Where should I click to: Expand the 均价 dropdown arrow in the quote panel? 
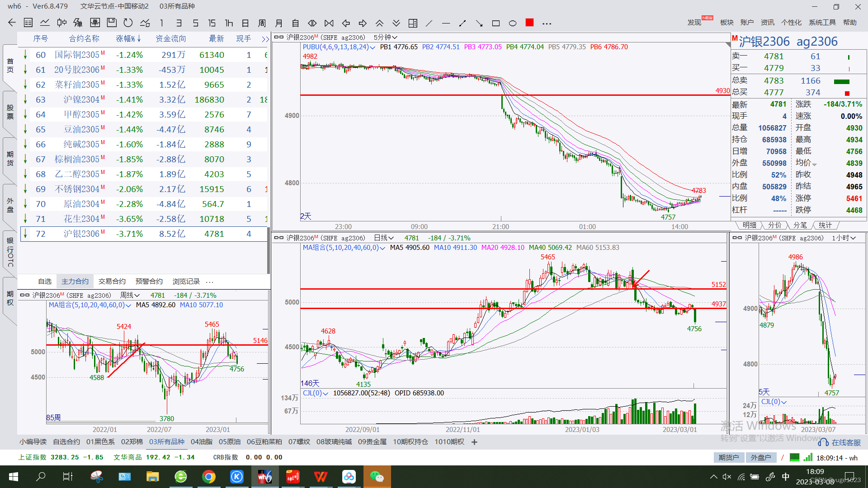[814, 164]
